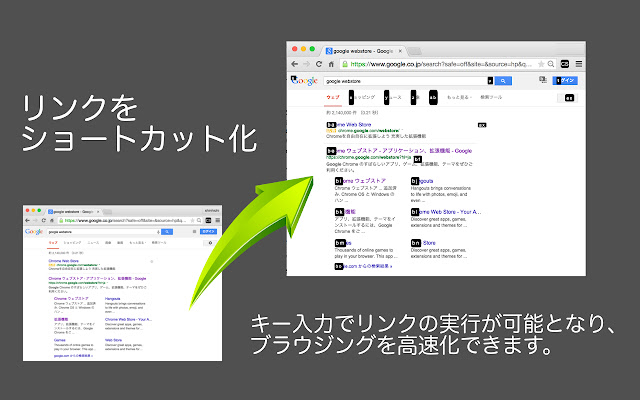The width and height of the screenshot is (640, 400).
Task: Switch to ショッピング tab in the small window
Action: 73,243
